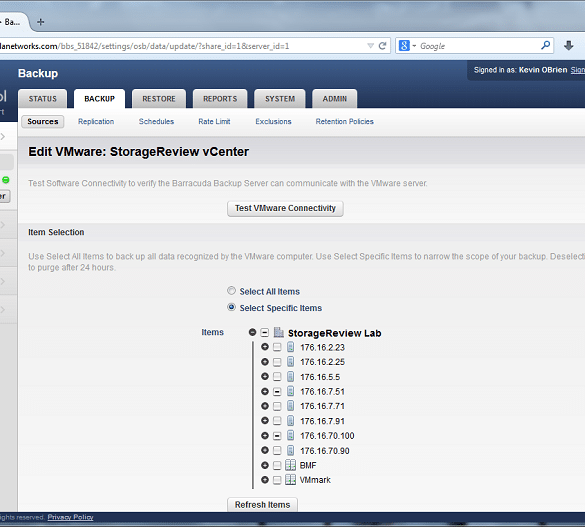Check the 176.16.7.91 checkbox
585x527 pixels.
pyautogui.click(x=277, y=421)
